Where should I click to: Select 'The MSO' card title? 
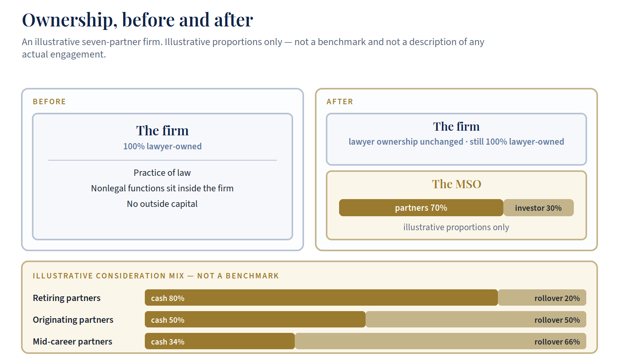point(456,184)
